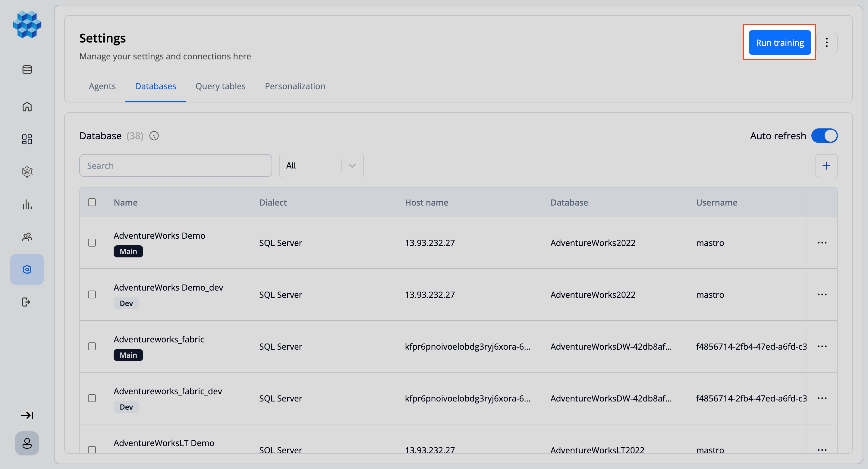The width and height of the screenshot is (868, 469).
Task: Open the user profile avatar icon
Action: coord(27,443)
